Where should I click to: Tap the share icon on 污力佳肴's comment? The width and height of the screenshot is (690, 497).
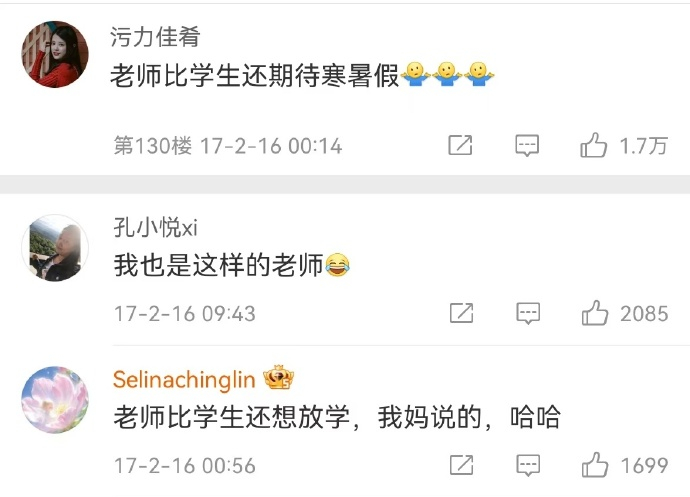pos(460,145)
